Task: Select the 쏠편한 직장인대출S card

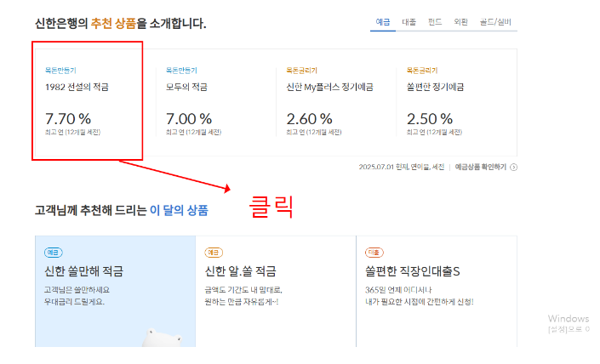Action: tap(437, 292)
